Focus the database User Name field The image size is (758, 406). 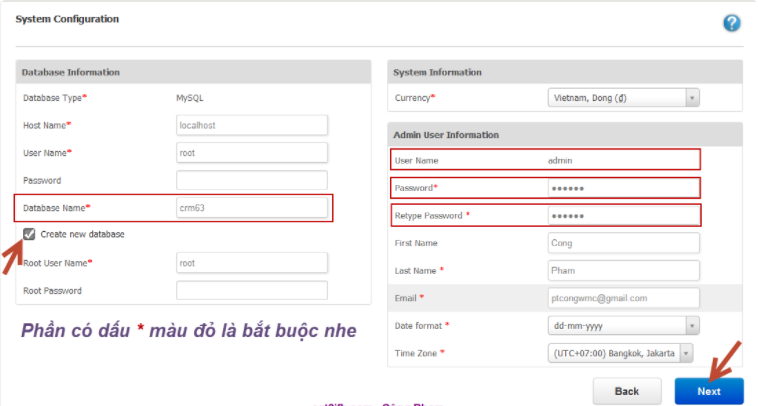pos(252,153)
